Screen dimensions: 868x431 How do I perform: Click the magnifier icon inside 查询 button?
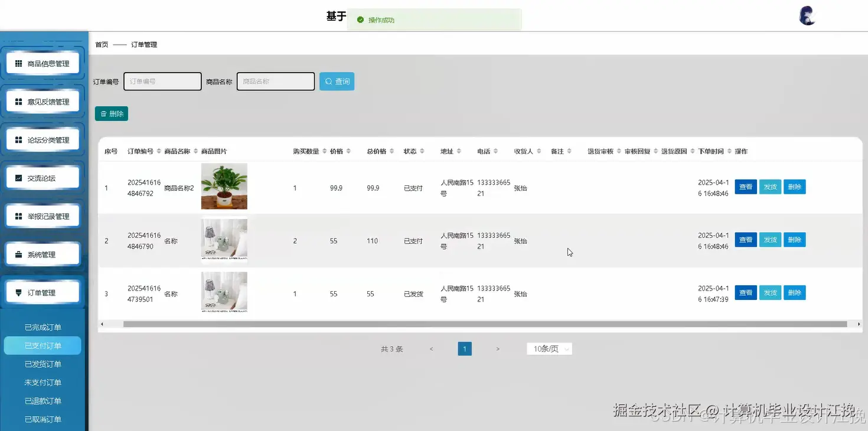[x=328, y=81]
